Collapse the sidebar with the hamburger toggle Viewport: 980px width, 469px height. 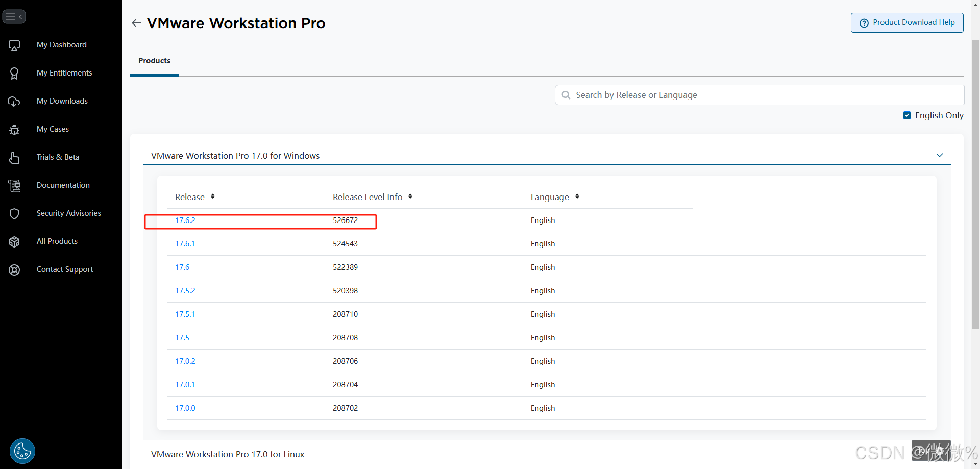click(14, 17)
